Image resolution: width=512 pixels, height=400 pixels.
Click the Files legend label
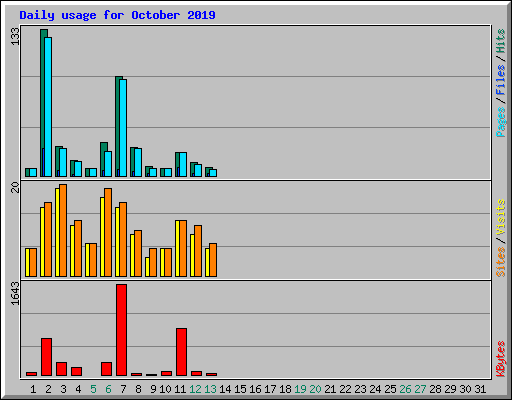501,80
